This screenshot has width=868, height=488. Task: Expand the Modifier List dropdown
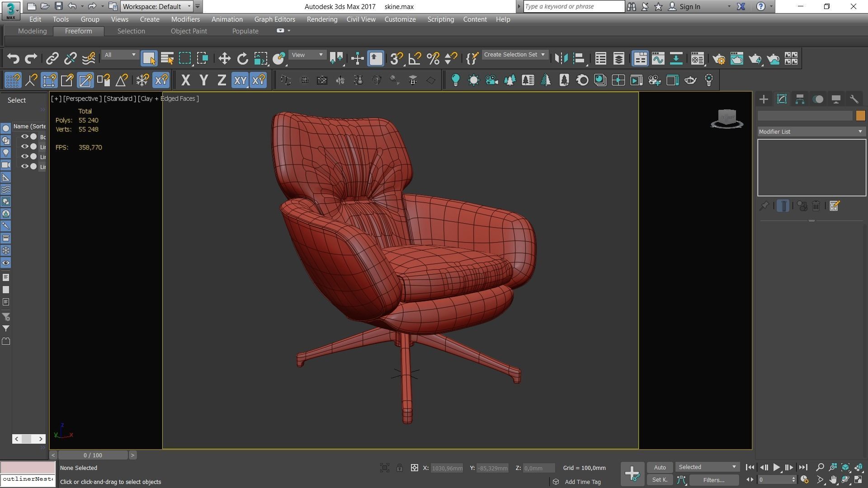point(811,131)
